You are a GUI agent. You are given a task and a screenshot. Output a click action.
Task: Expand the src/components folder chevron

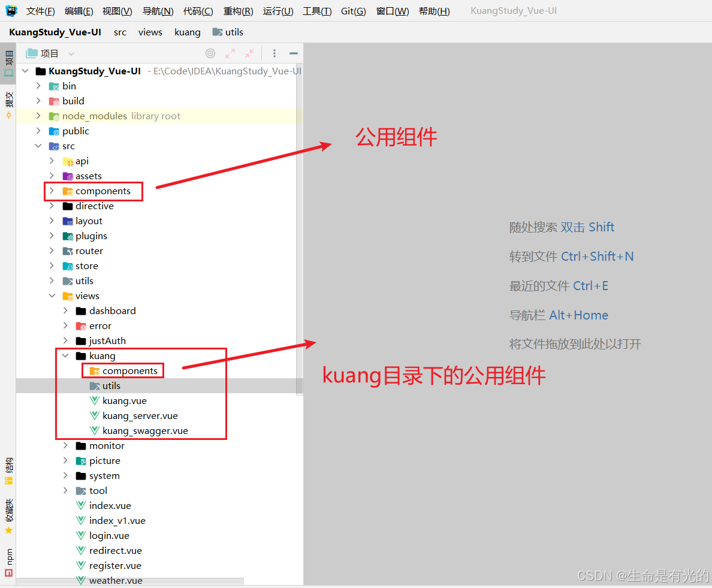tap(52, 191)
